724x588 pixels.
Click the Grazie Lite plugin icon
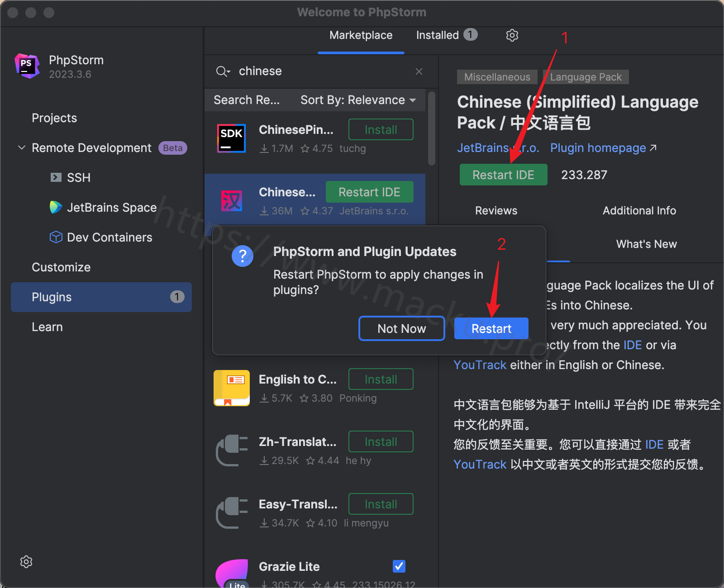pyautogui.click(x=232, y=574)
